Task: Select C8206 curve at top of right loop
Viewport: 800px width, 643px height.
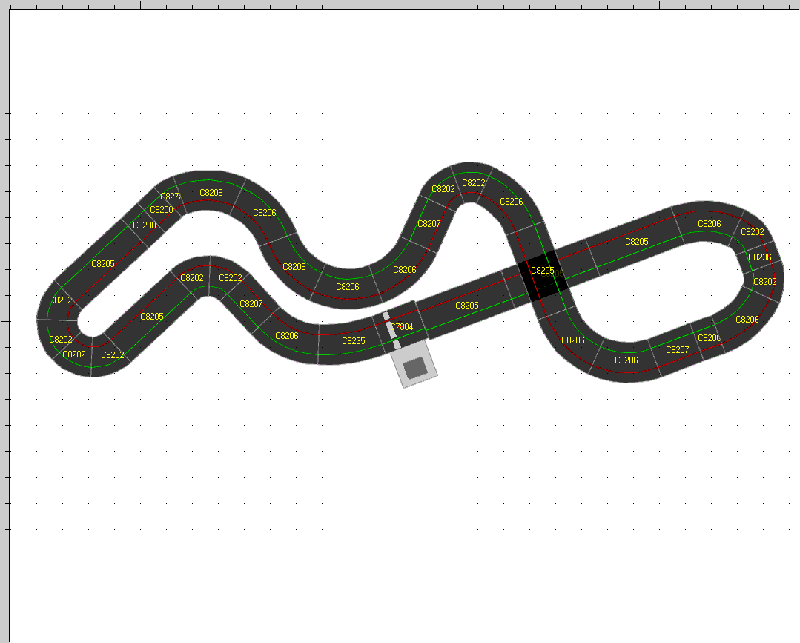Action: coord(709,222)
